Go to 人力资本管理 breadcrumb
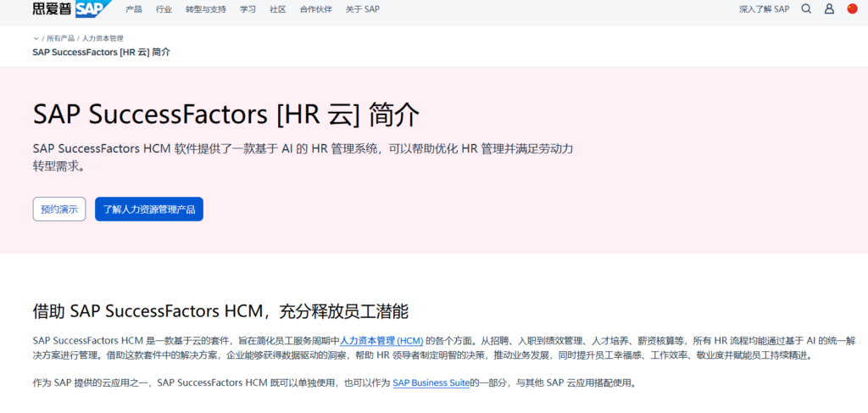The width and height of the screenshot is (868, 413). point(103,39)
